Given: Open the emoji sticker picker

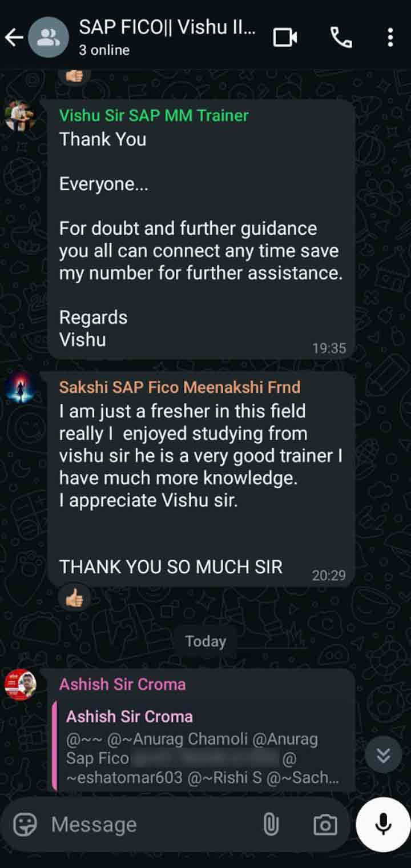Looking at the screenshot, I should tap(25, 825).
